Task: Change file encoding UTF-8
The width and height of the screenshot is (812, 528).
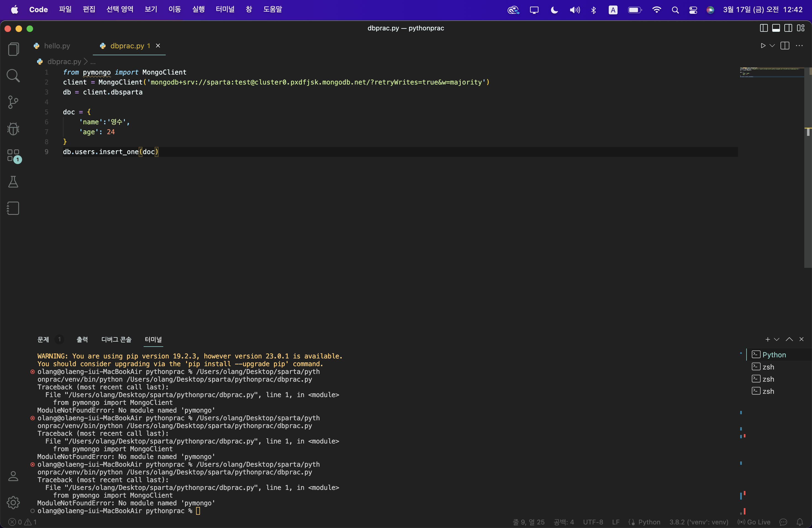Action: (593, 522)
